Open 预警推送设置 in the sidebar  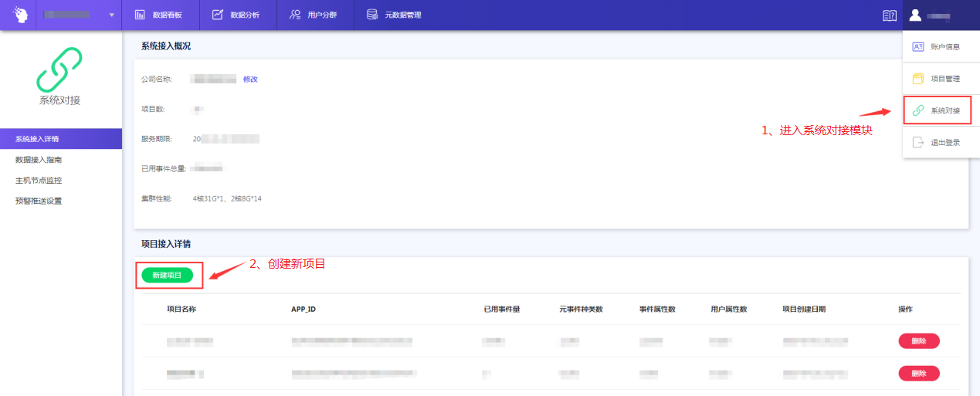pos(39,201)
